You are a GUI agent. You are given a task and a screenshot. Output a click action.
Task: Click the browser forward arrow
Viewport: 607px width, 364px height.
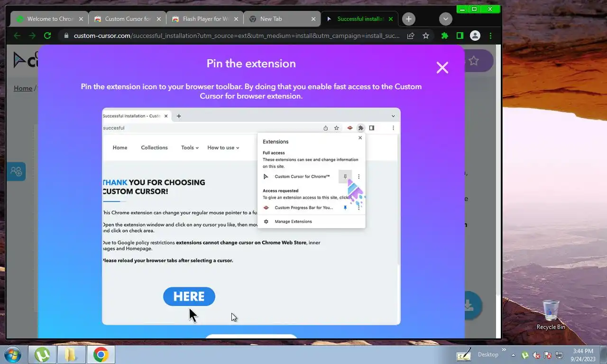pyautogui.click(x=32, y=36)
